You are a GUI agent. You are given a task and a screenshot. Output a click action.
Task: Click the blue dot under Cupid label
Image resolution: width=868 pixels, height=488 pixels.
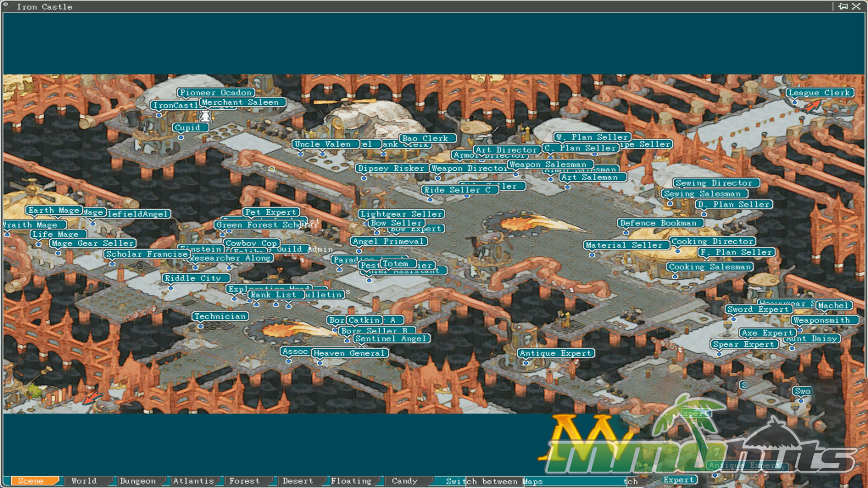(x=181, y=137)
